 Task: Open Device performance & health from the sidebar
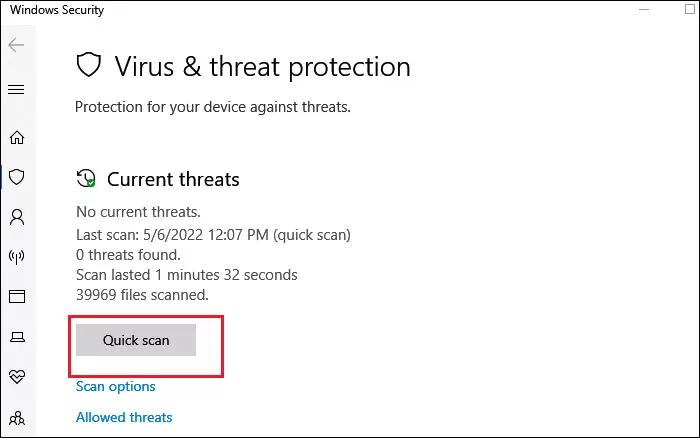(x=17, y=376)
